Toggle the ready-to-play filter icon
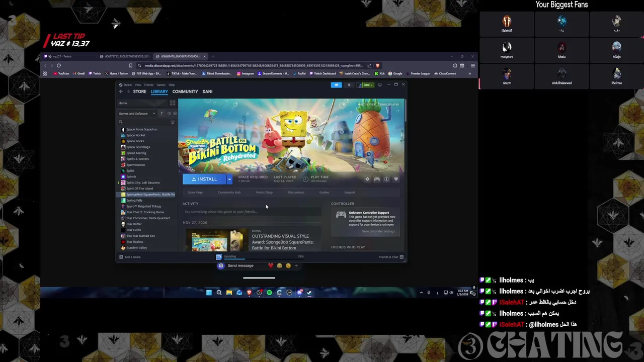644x362 pixels. (175, 114)
